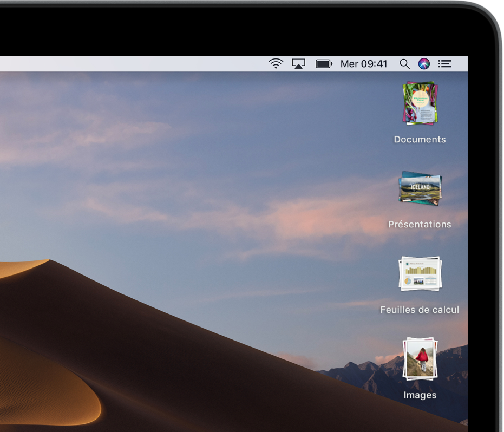Open the Wi-Fi status menu
504x432 pixels.
coord(275,63)
